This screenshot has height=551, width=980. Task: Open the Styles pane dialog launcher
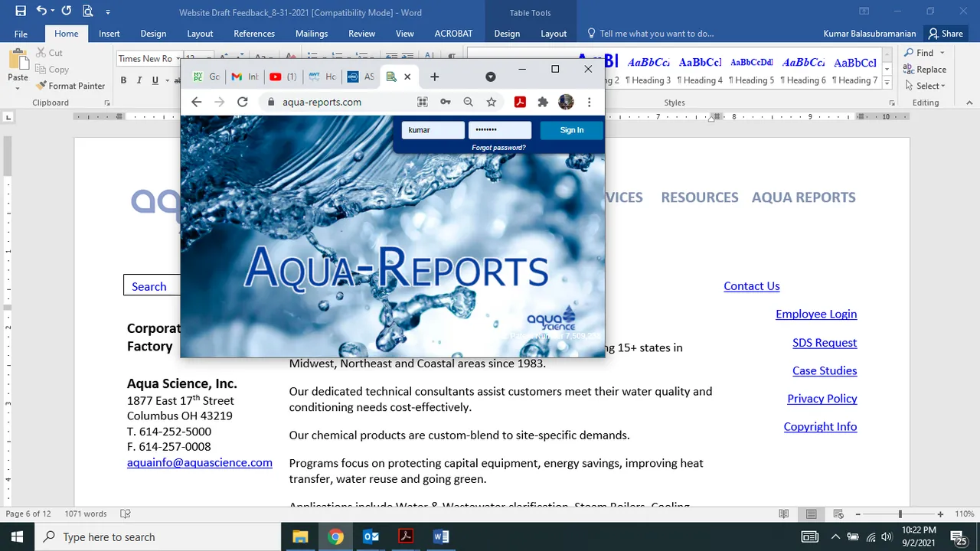[893, 103]
